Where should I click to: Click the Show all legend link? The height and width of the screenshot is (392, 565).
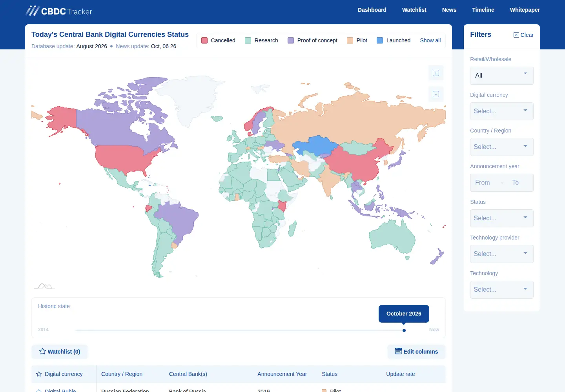pos(430,40)
